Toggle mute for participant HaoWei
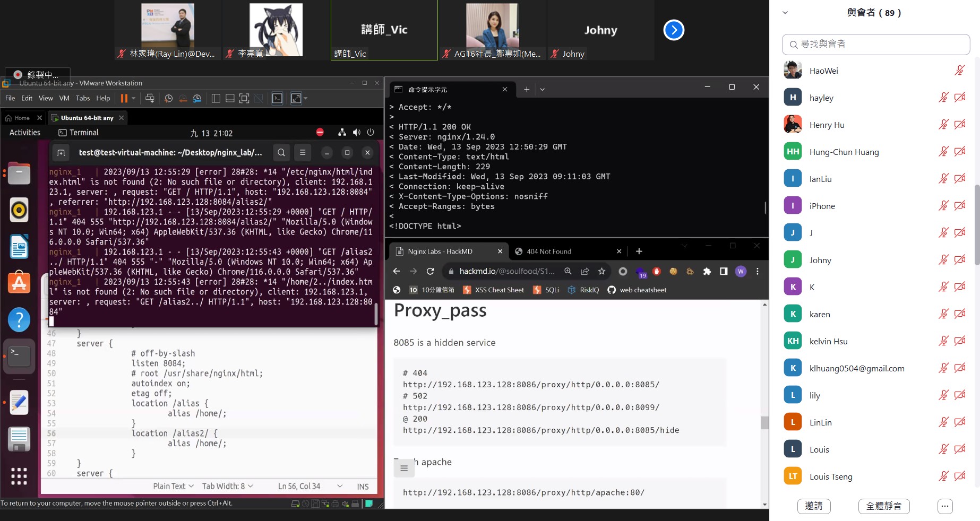The width and height of the screenshot is (980, 521). pyautogui.click(x=960, y=71)
